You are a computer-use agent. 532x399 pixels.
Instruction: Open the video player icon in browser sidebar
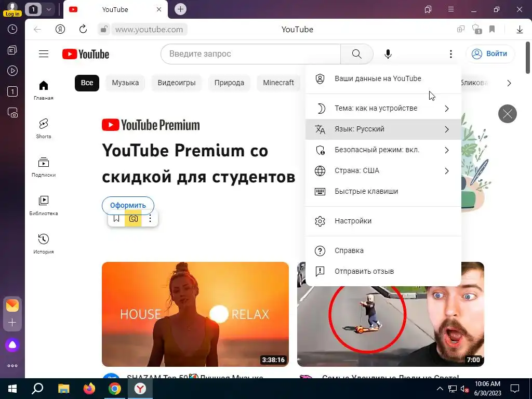12,71
